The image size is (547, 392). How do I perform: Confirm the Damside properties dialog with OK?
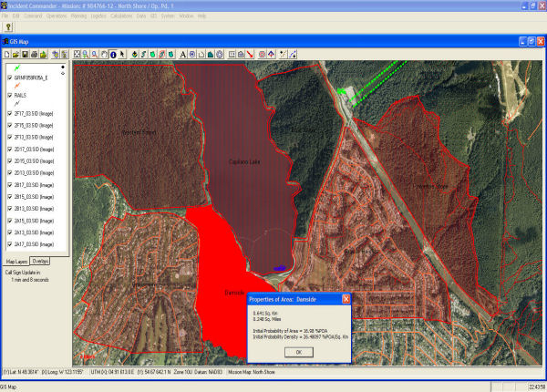click(299, 352)
